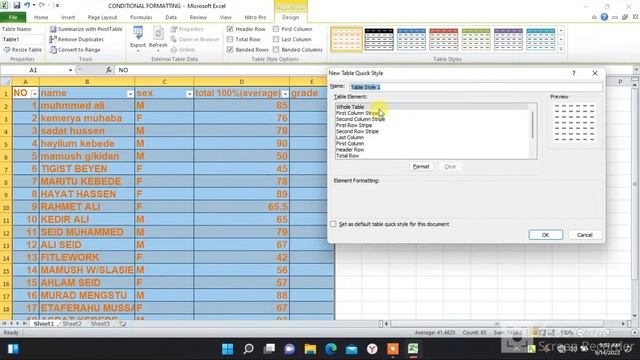Click the insert function fx icon
This screenshot has height=360, width=640.
tap(109, 70)
